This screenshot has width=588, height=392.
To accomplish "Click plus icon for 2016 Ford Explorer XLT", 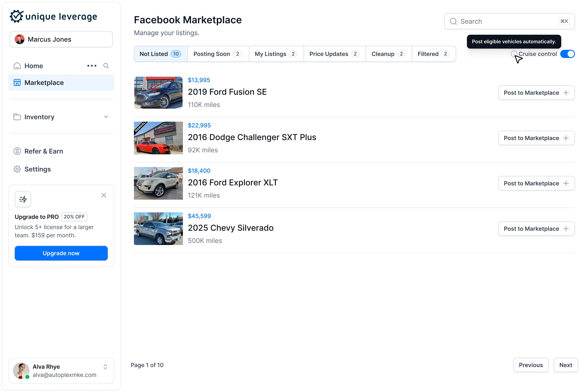I will click(566, 183).
